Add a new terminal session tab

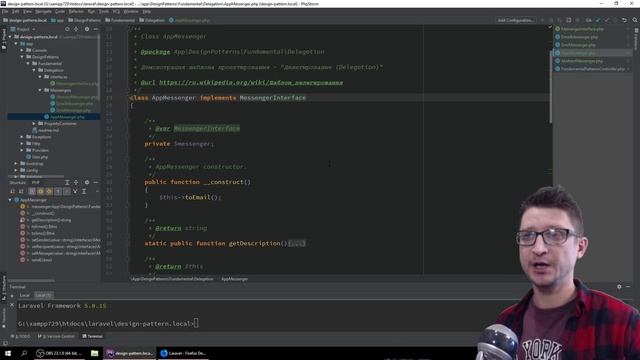click(x=12, y=296)
